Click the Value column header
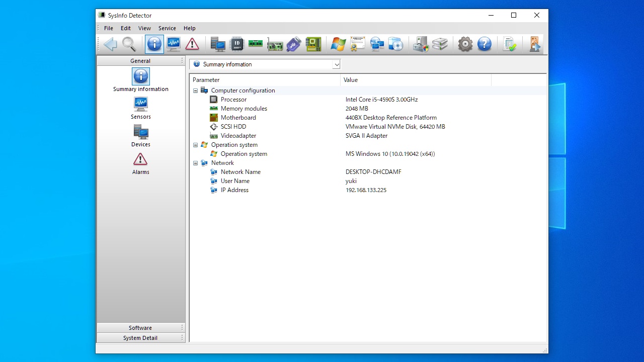Image resolution: width=644 pixels, height=362 pixels. pyautogui.click(x=416, y=80)
